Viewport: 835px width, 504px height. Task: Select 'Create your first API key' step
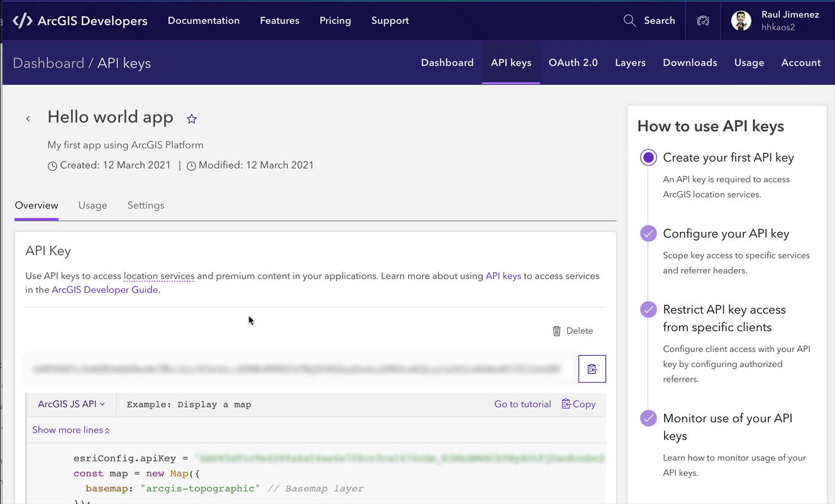(x=648, y=158)
